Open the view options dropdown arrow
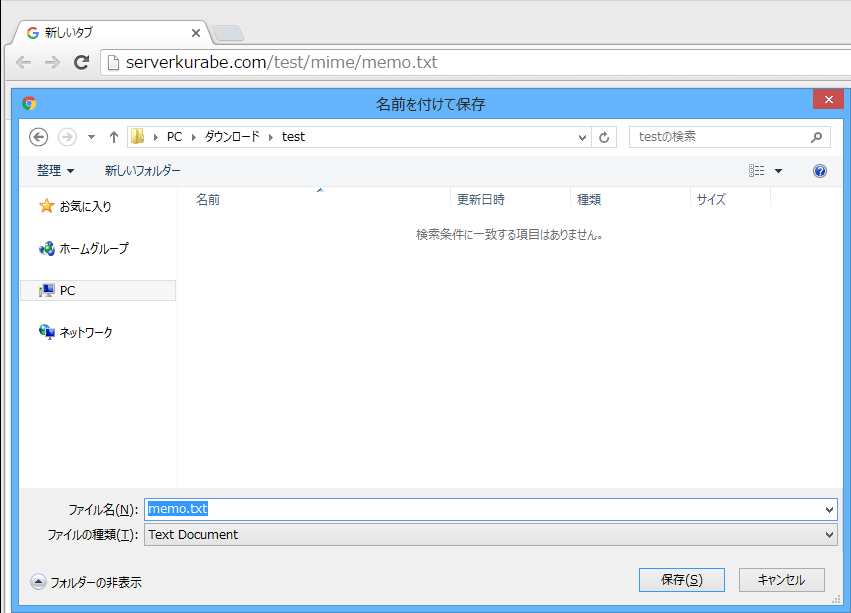 (x=778, y=171)
